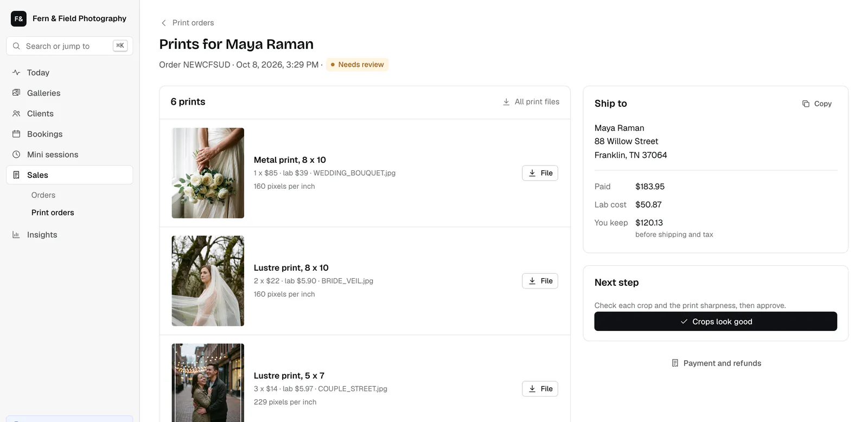Click the Today pulse icon

(16, 73)
